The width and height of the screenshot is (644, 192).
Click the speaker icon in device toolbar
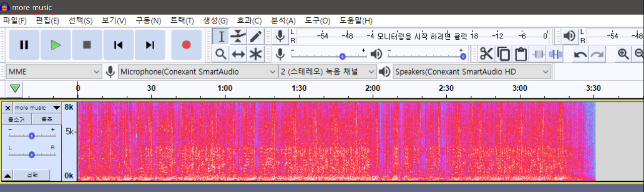(385, 72)
